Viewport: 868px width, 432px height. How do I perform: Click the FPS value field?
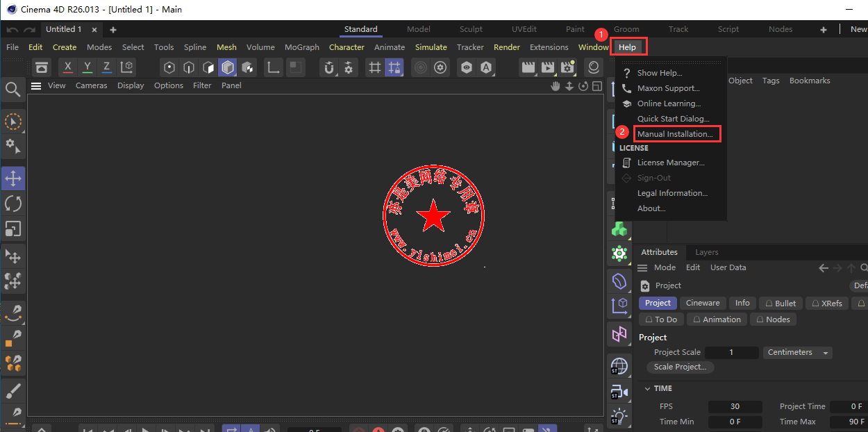coord(735,407)
